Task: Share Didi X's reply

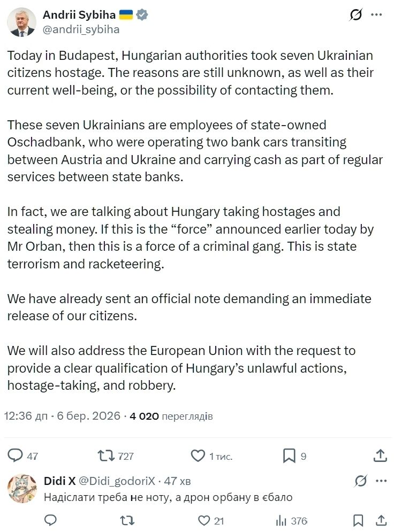Action: point(382,520)
